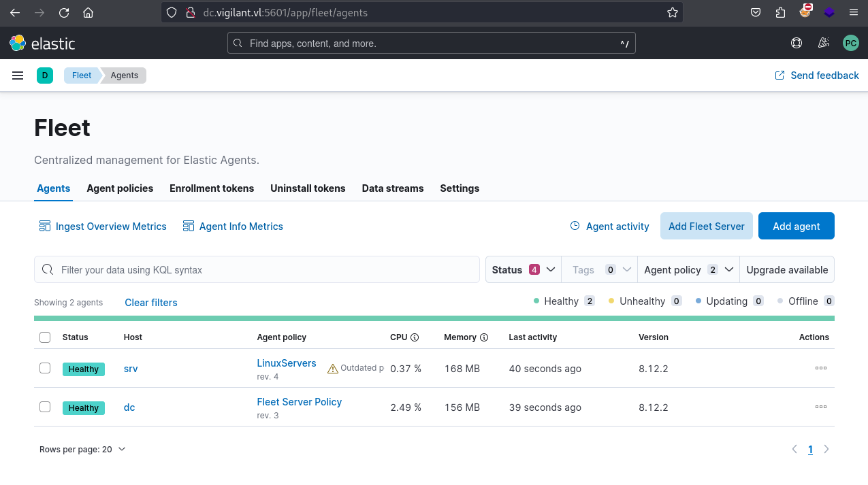This screenshot has height=485, width=868.
Task: Open the Fleet Settings tab
Action: click(x=460, y=188)
